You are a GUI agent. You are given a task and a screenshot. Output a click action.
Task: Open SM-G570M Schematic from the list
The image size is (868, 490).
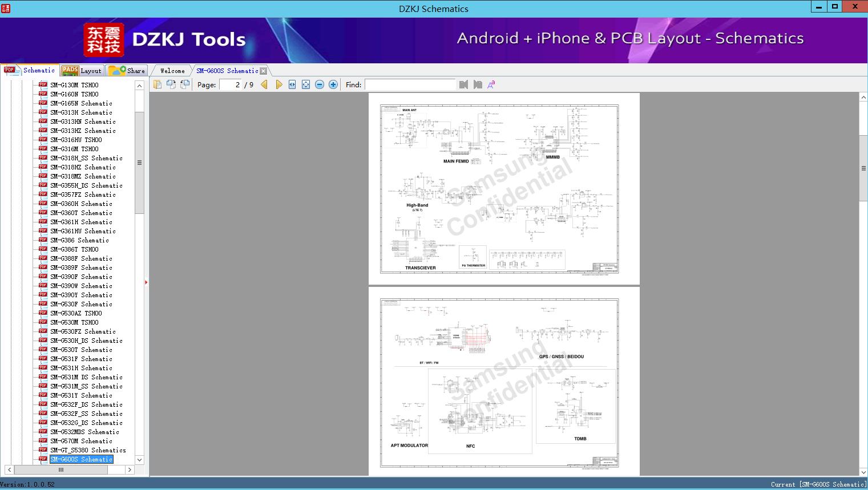click(73, 441)
